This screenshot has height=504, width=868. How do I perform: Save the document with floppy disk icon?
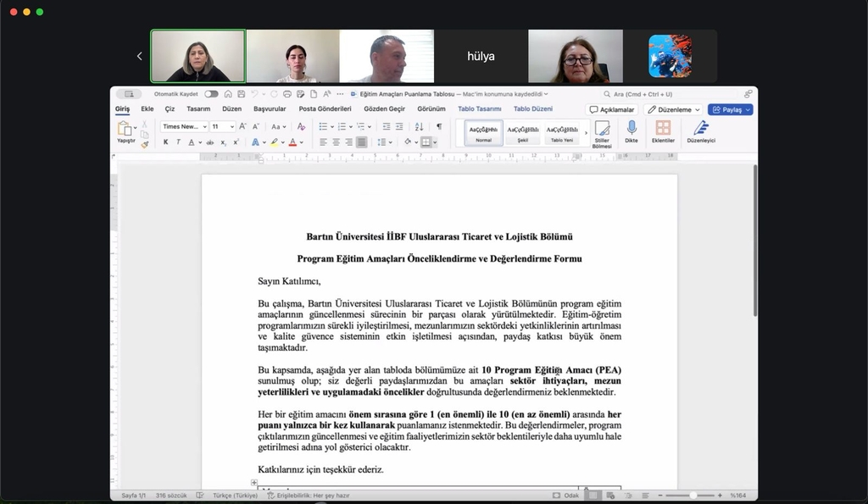tap(242, 94)
